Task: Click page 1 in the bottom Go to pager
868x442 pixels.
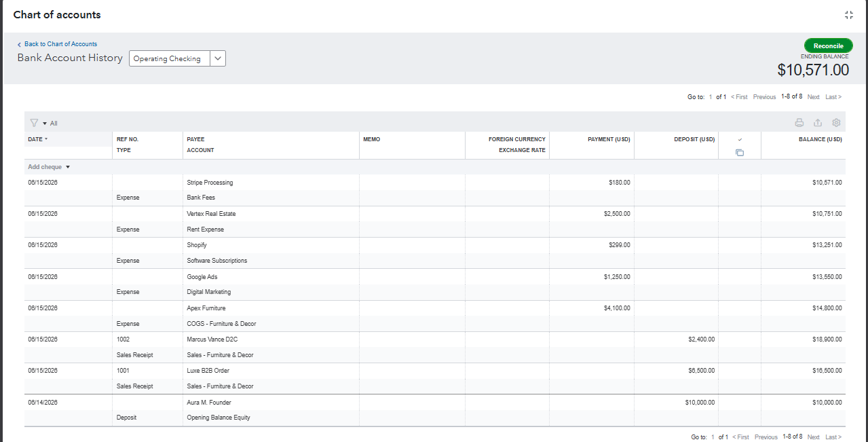Action: [x=713, y=437]
